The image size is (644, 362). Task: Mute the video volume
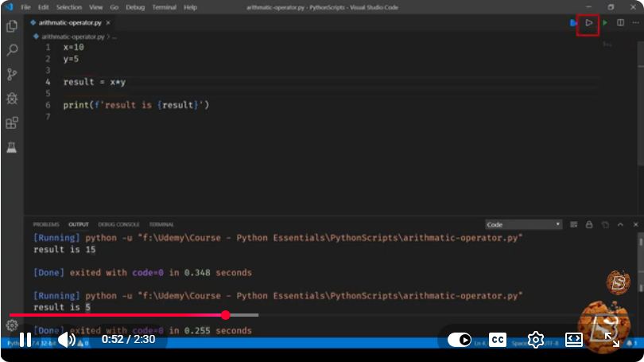[x=67, y=340]
